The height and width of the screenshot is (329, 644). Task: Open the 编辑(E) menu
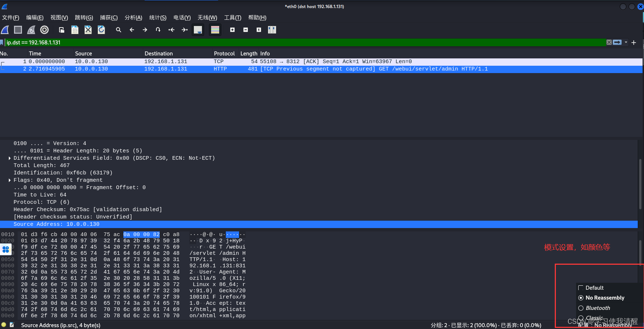pos(35,18)
